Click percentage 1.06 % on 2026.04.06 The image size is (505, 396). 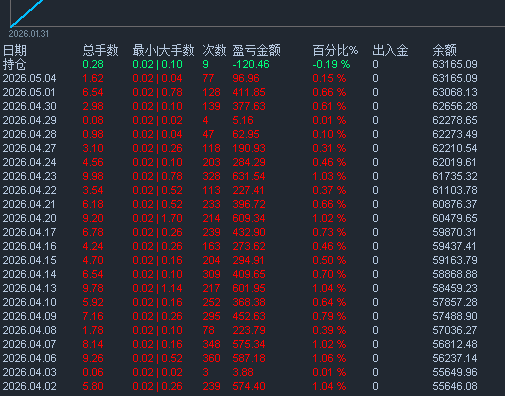(329, 358)
